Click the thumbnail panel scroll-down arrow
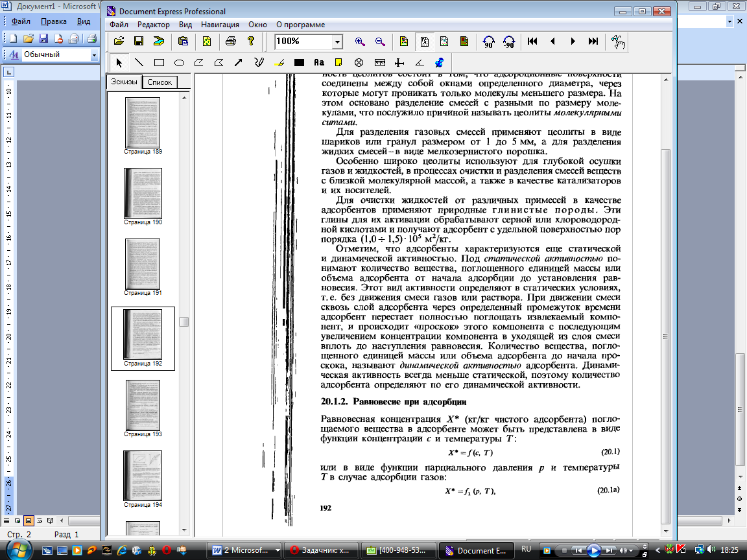This screenshot has width=747, height=560. point(184,530)
